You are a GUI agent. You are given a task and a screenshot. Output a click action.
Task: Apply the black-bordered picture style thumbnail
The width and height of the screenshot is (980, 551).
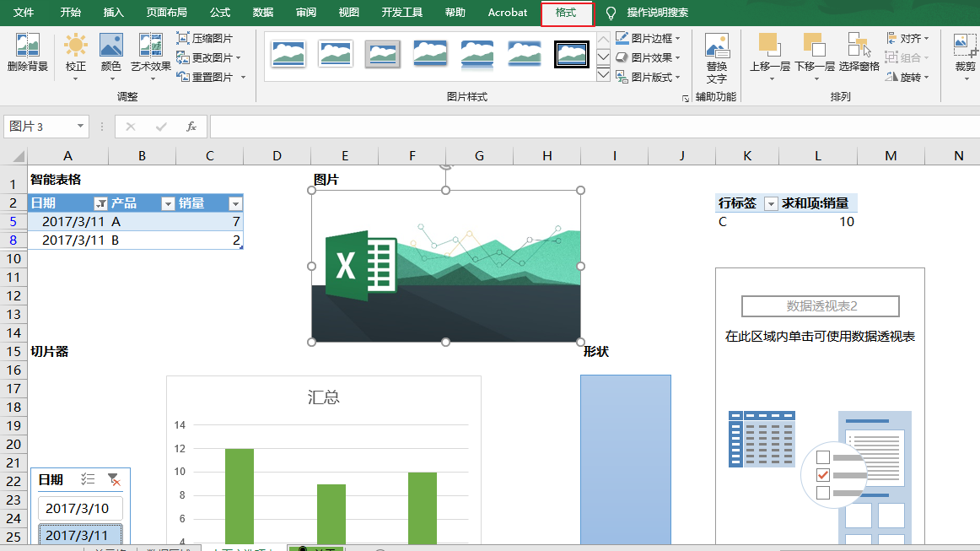click(571, 54)
